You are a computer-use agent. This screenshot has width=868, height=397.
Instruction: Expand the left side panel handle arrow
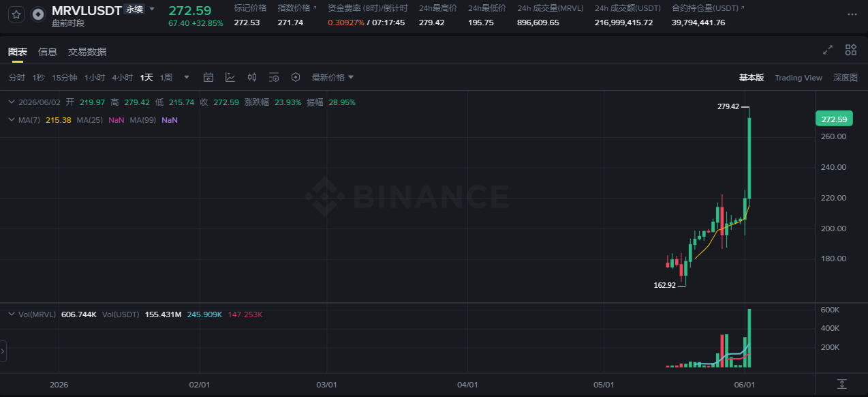tap(3, 351)
